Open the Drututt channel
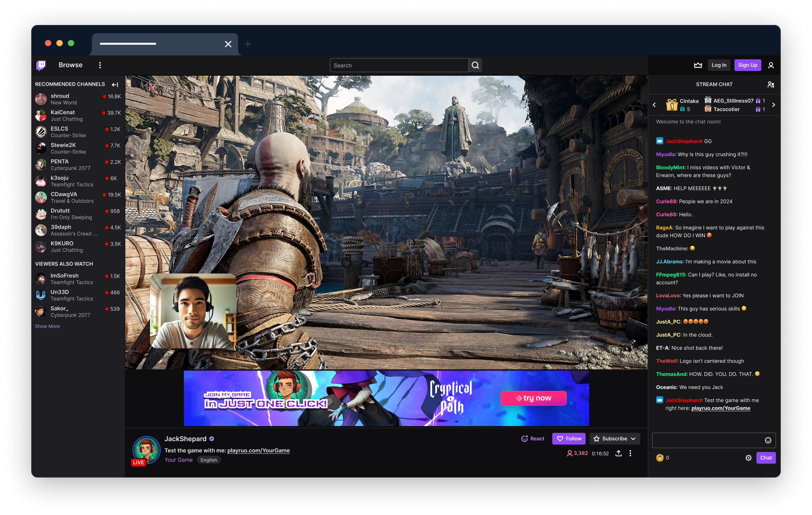Screen dimensions: 812x515 pyautogui.click(x=78, y=214)
